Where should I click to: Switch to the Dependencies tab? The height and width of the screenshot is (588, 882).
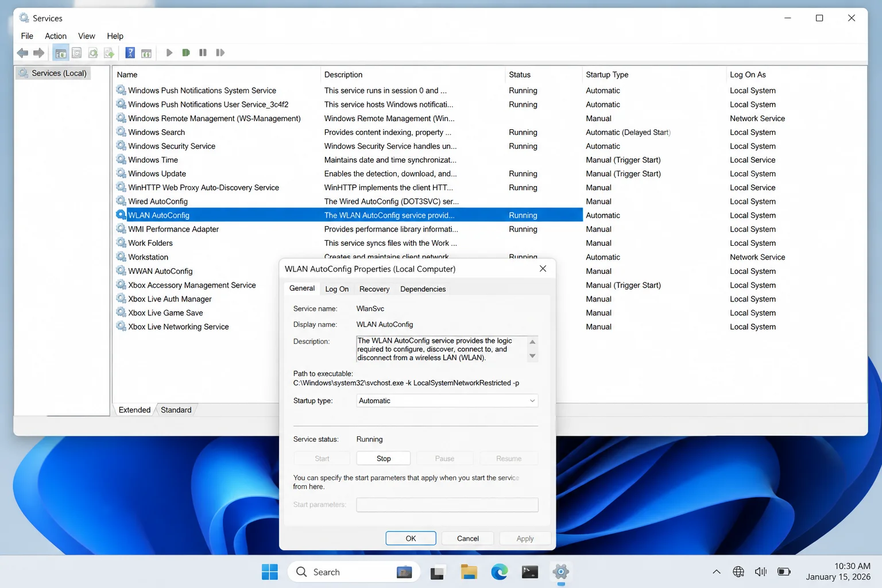[423, 289]
